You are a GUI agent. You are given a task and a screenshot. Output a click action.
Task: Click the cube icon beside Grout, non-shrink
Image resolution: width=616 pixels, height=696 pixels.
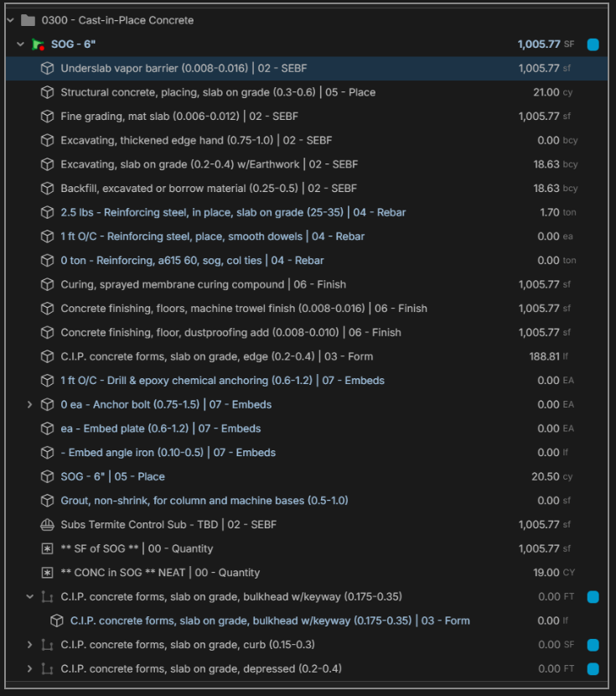pos(48,501)
